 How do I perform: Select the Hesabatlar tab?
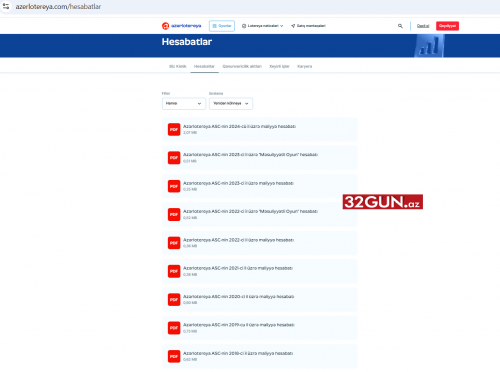(204, 66)
